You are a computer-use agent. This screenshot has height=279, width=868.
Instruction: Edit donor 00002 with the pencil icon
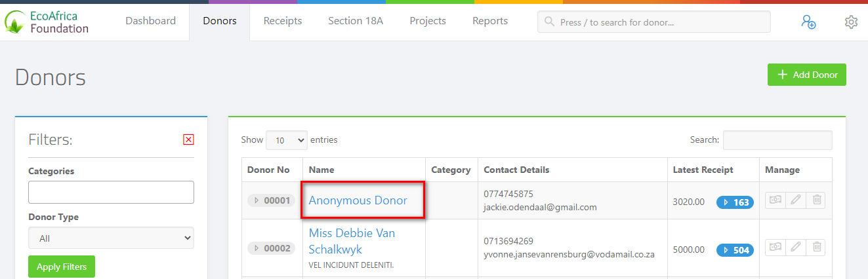click(796, 247)
